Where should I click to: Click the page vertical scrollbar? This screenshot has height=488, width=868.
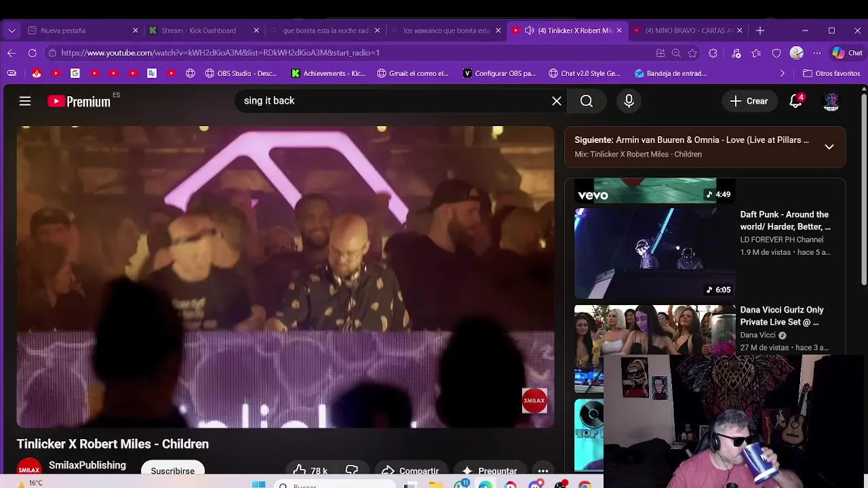pos(863,190)
